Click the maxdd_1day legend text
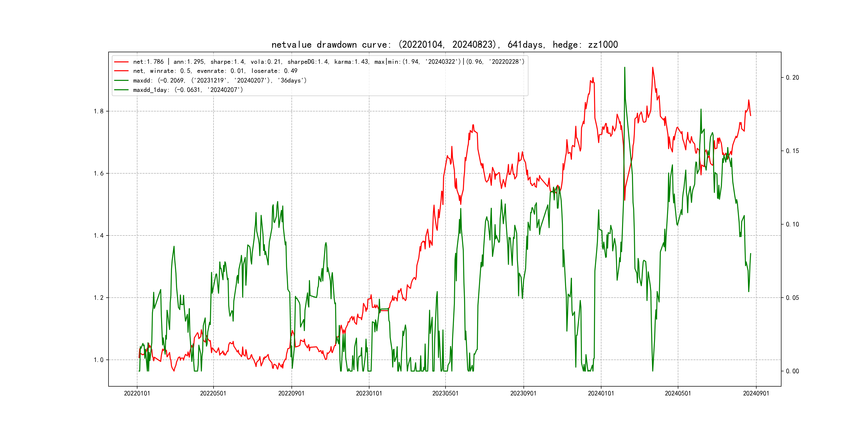Viewport: 868px width, 434px height. [x=188, y=90]
